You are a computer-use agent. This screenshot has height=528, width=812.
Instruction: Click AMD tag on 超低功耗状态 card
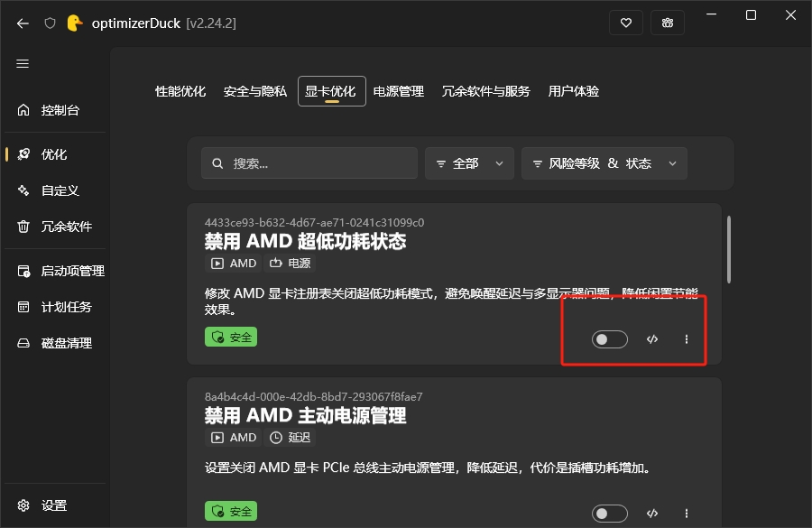pos(234,264)
